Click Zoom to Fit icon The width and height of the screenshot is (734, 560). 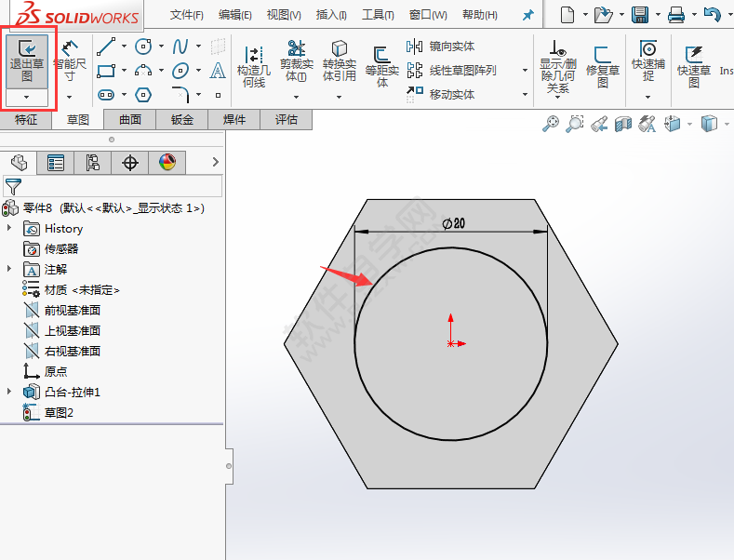(x=551, y=124)
